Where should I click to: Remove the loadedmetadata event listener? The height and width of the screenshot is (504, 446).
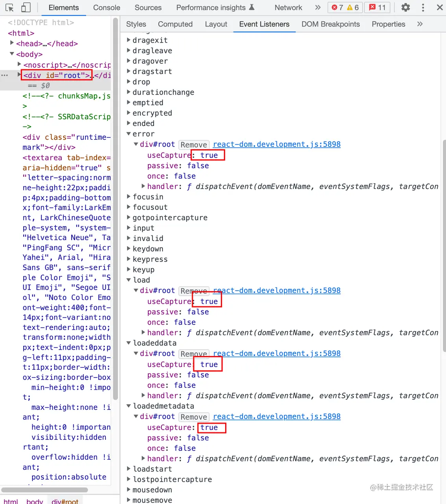pos(194,417)
